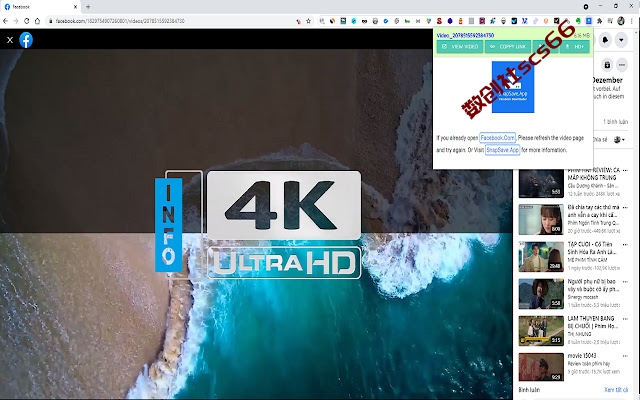
Task: Reload the page with refresh icon
Action: [27, 21]
